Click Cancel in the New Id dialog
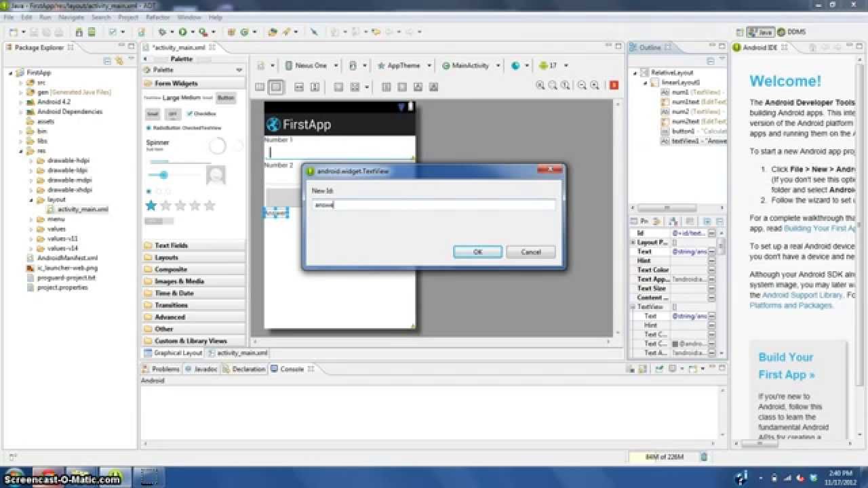The width and height of the screenshot is (868, 488). (531, 251)
